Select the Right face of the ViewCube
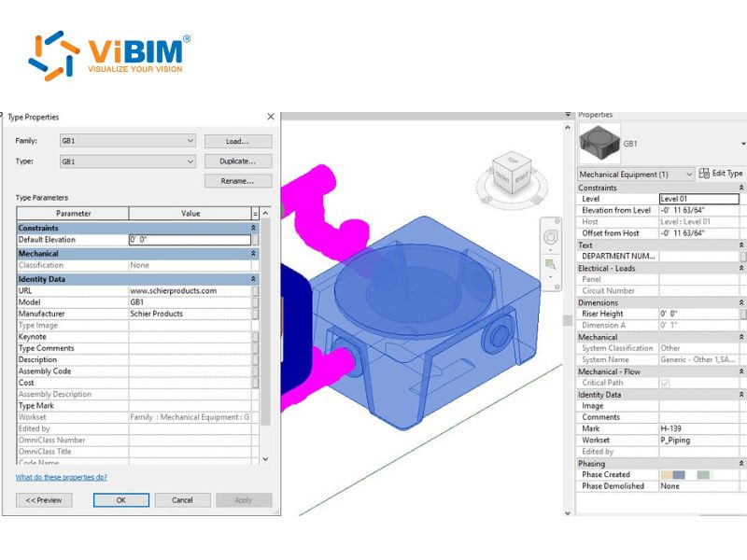This screenshot has height=560, width=747. click(x=522, y=177)
